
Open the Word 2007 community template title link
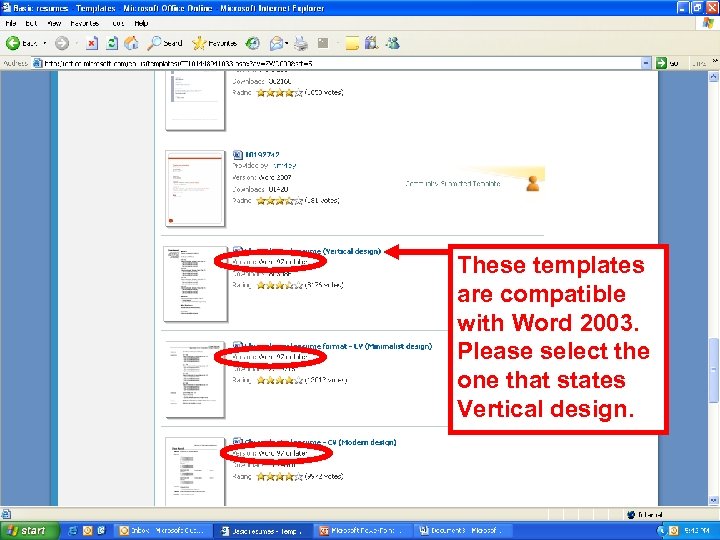(x=262, y=155)
